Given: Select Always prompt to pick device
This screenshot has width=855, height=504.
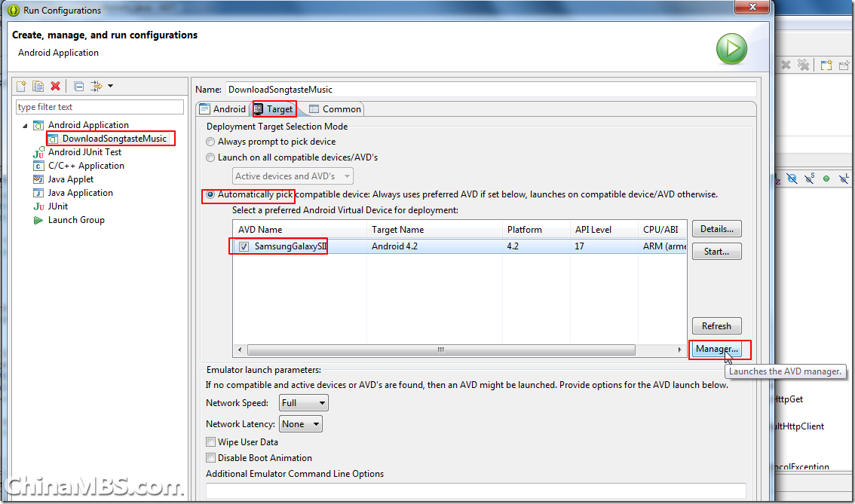Looking at the screenshot, I should click(x=210, y=142).
